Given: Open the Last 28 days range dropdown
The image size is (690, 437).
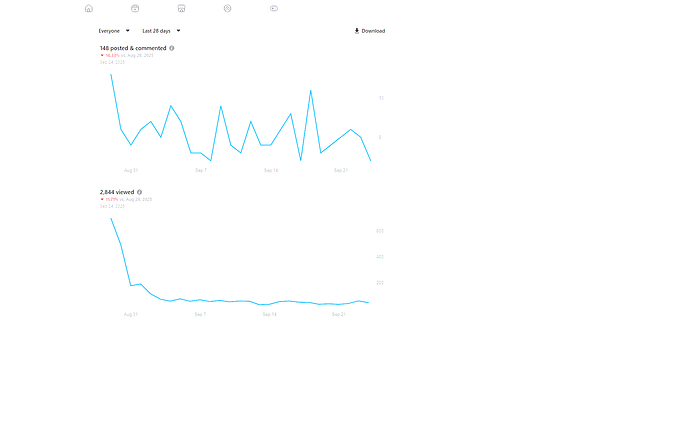Looking at the screenshot, I should coord(161,31).
